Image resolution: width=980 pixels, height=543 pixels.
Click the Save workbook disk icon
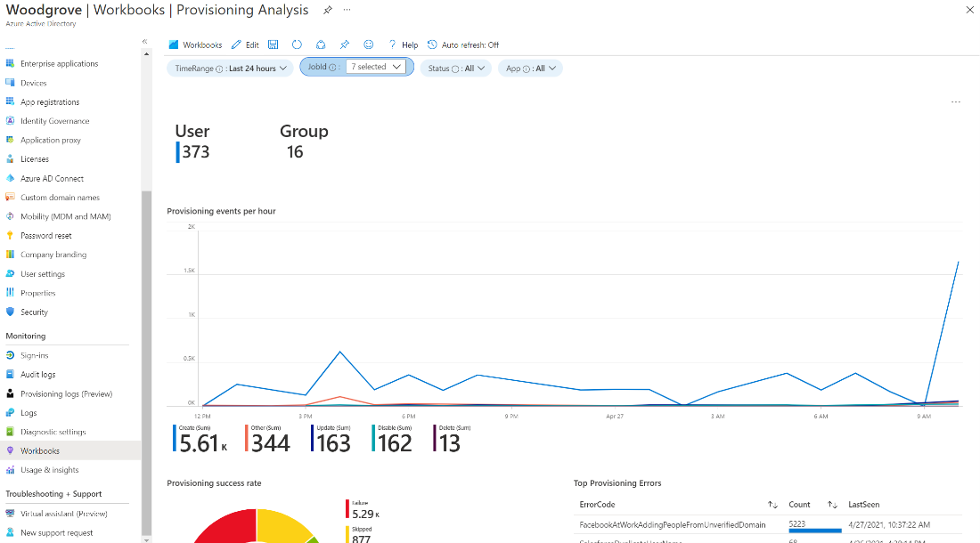[x=273, y=44]
